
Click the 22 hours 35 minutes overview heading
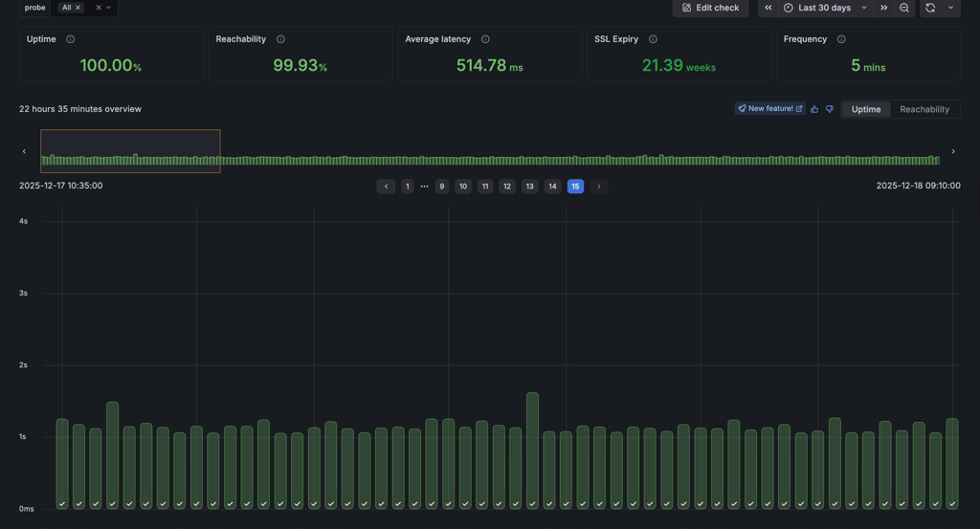coord(80,109)
